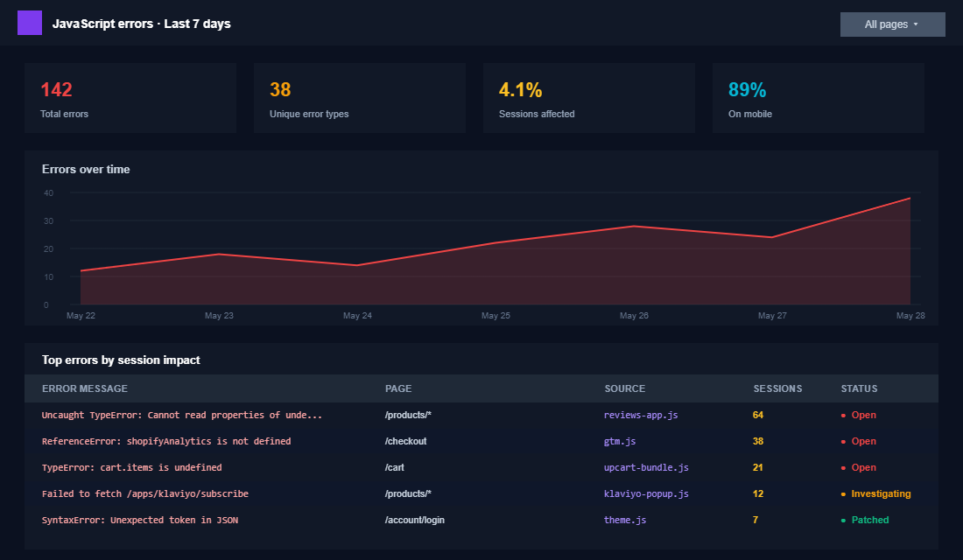Click the May 25 axis label

496,316
